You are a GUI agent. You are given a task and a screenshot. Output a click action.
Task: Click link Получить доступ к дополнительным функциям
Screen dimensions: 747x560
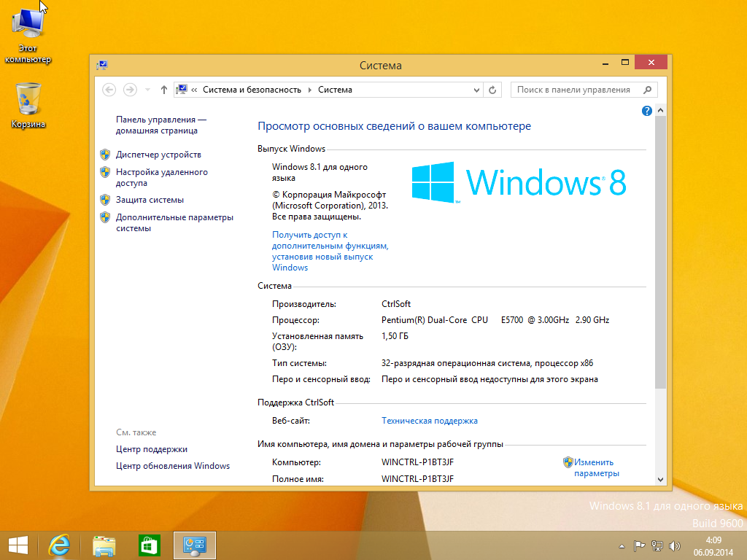[x=330, y=251]
